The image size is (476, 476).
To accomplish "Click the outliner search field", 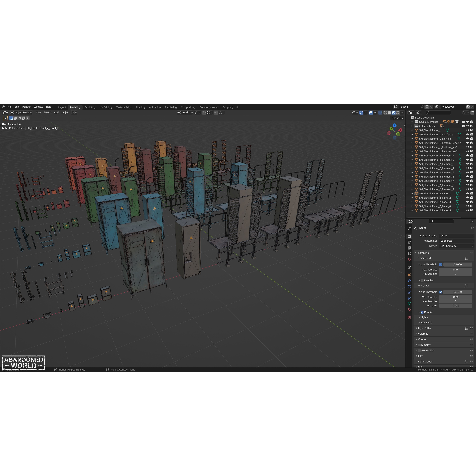I will pyautogui.click(x=439, y=112).
